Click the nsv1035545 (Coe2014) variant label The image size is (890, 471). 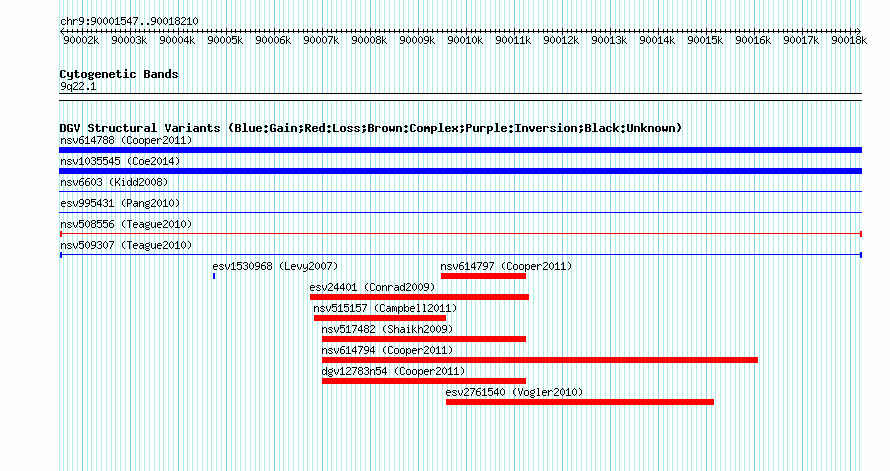tap(120, 161)
